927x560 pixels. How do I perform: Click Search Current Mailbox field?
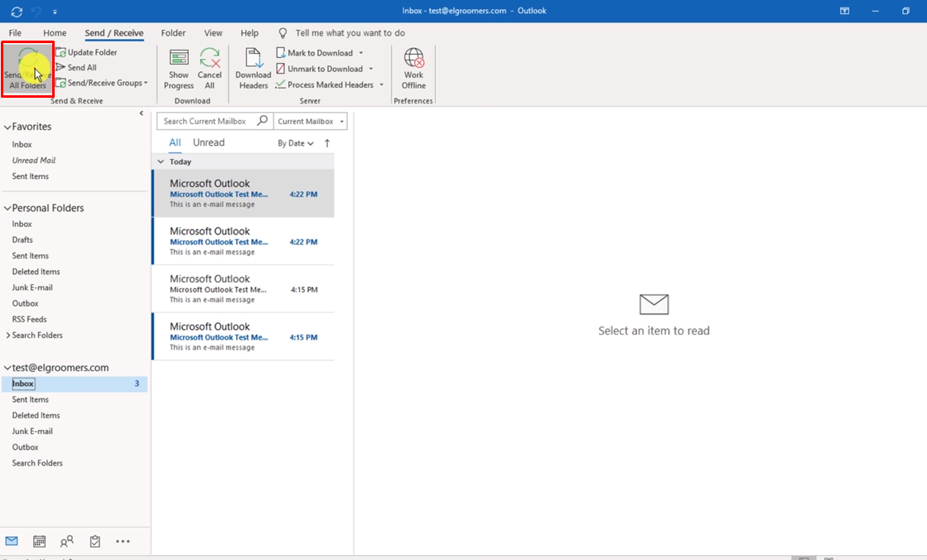(205, 121)
